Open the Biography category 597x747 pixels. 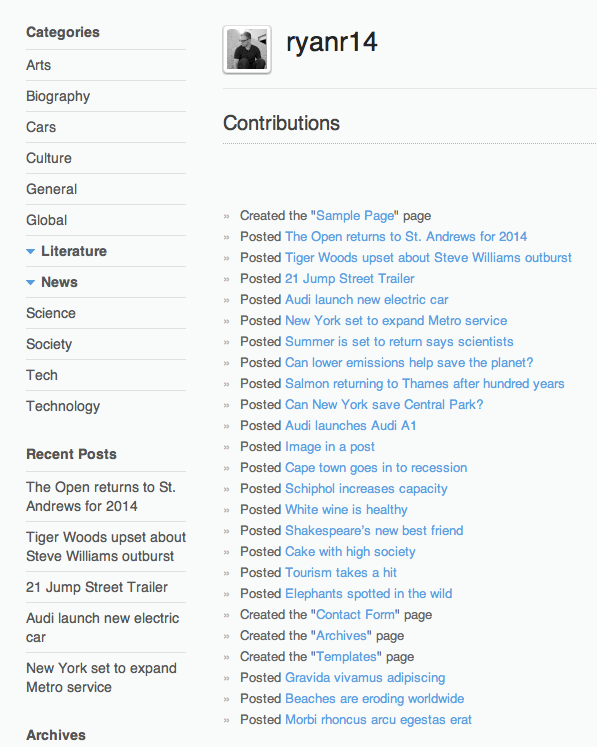pyautogui.click(x=58, y=96)
